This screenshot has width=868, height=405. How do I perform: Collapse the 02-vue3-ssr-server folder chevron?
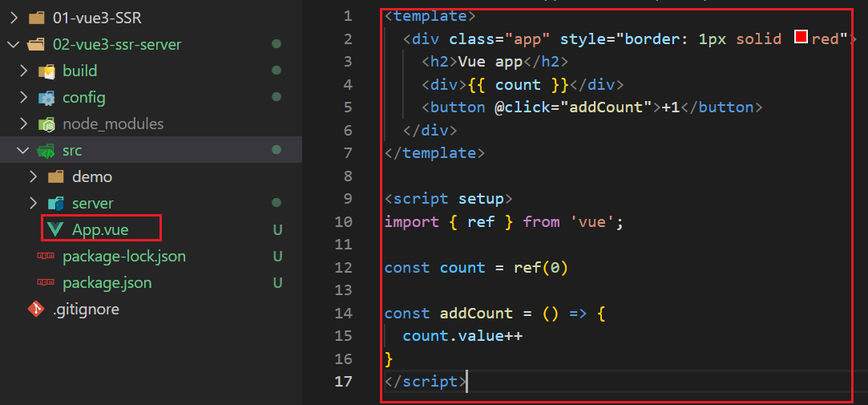(x=14, y=45)
